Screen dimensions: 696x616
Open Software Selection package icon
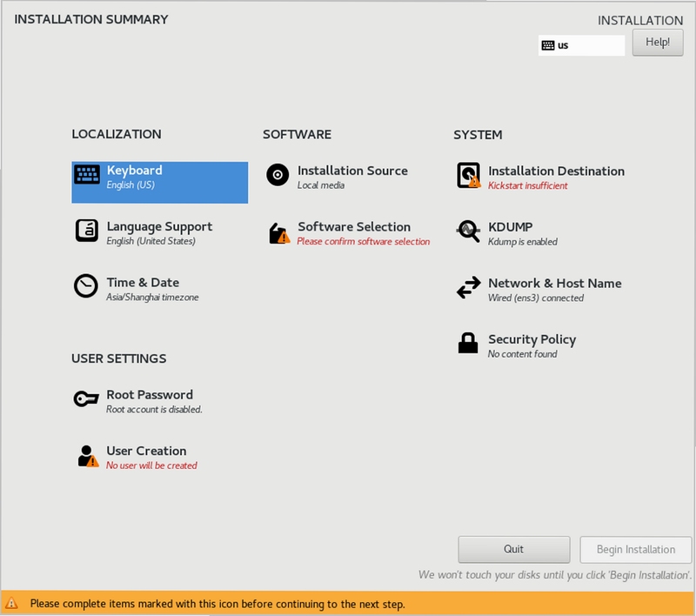279,233
